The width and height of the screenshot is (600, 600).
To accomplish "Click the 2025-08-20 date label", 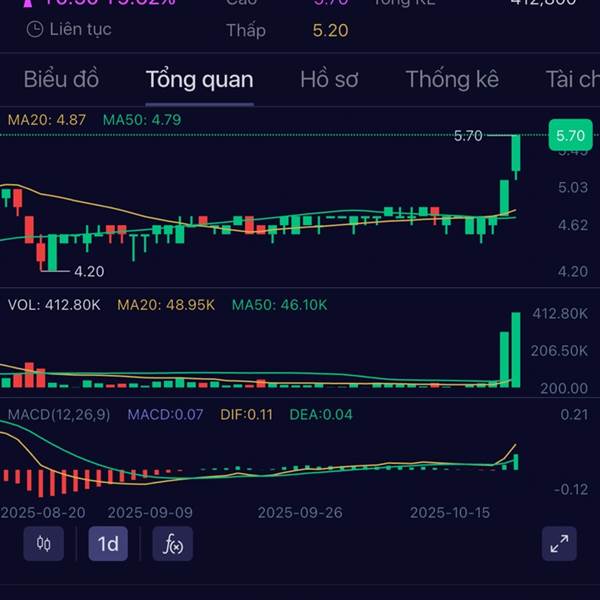I will pos(43,513).
